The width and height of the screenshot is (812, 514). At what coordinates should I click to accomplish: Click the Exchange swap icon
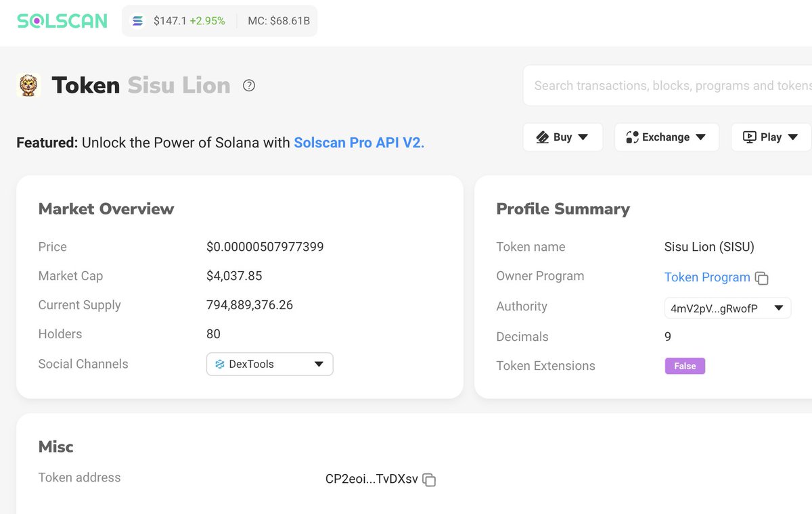(x=632, y=137)
